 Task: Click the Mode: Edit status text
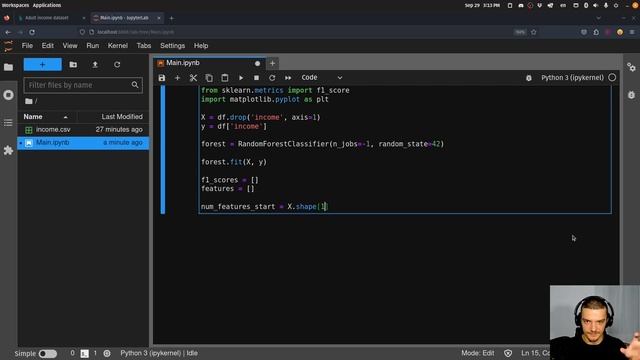478,353
